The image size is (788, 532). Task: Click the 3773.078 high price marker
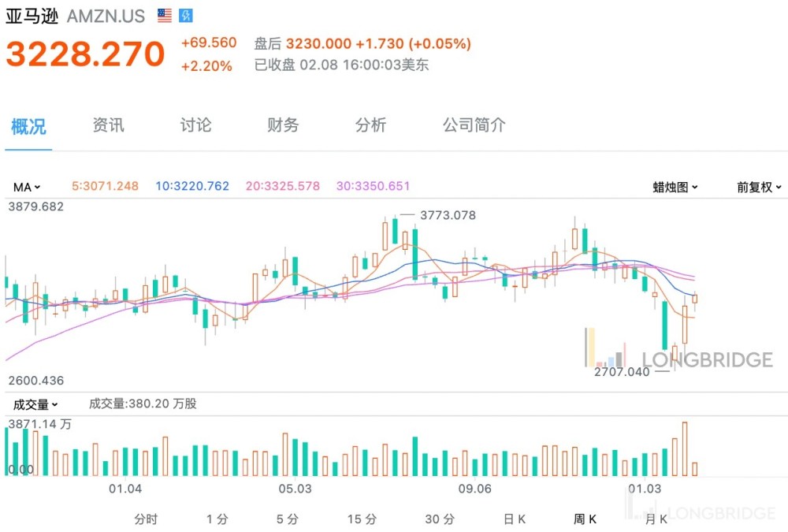pos(448,215)
